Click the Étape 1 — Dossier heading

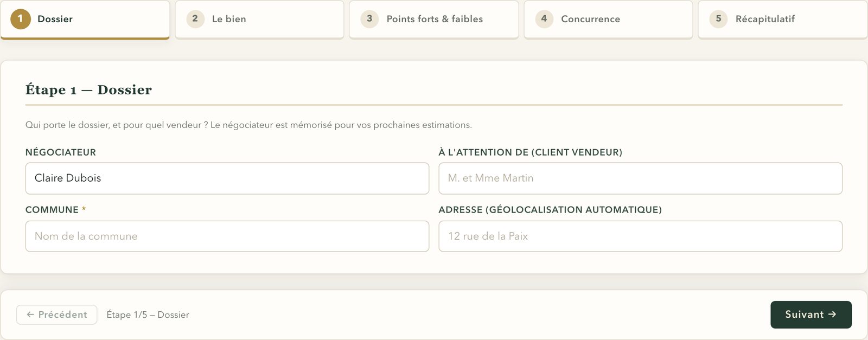88,89
